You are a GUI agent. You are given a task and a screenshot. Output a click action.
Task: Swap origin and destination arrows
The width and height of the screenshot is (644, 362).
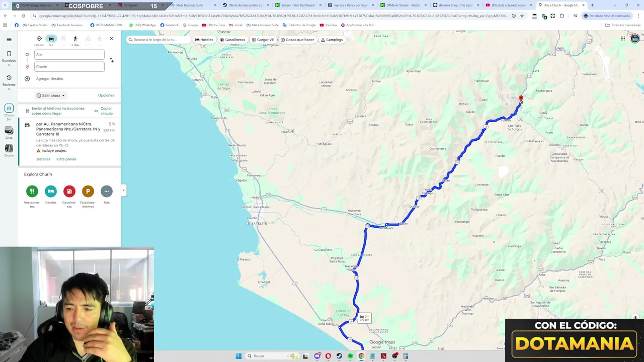coord(112,60)
